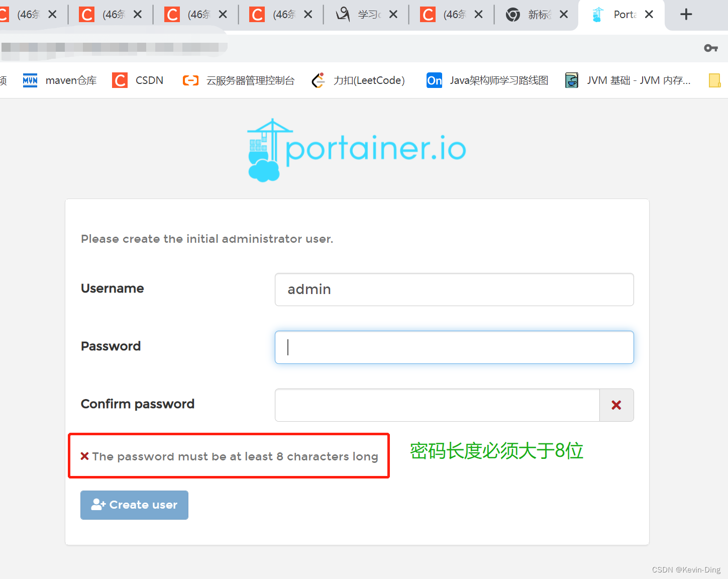
Task: Open the CSDN bookmark
Action: point(138,80)
